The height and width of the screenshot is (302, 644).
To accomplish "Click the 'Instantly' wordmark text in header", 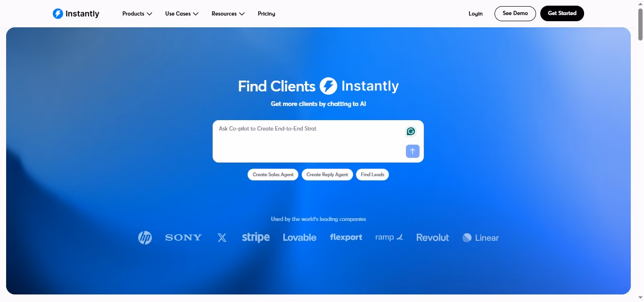I will (83, 14).
